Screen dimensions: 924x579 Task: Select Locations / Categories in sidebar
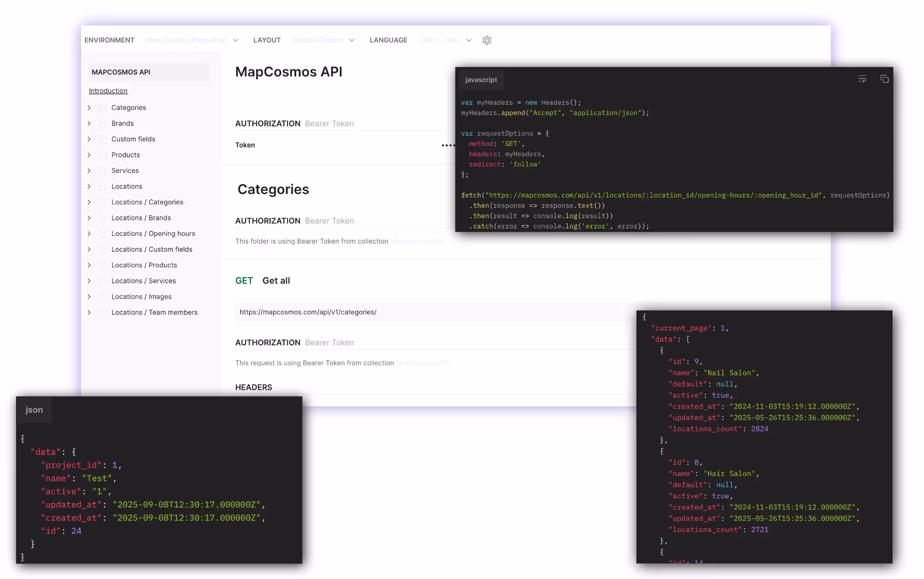click(147, 202)
